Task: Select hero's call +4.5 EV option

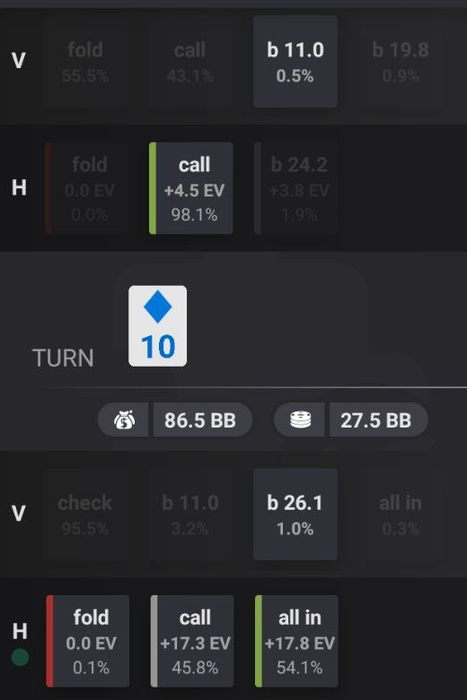Action: point(191,188)
